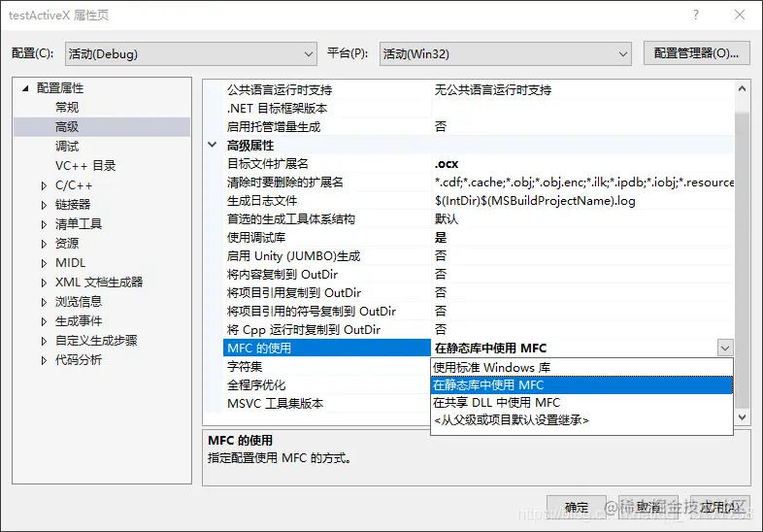Collapse the 高级属性 section chevron
This screenshot has height=532, width=763.
pos(213,145)
